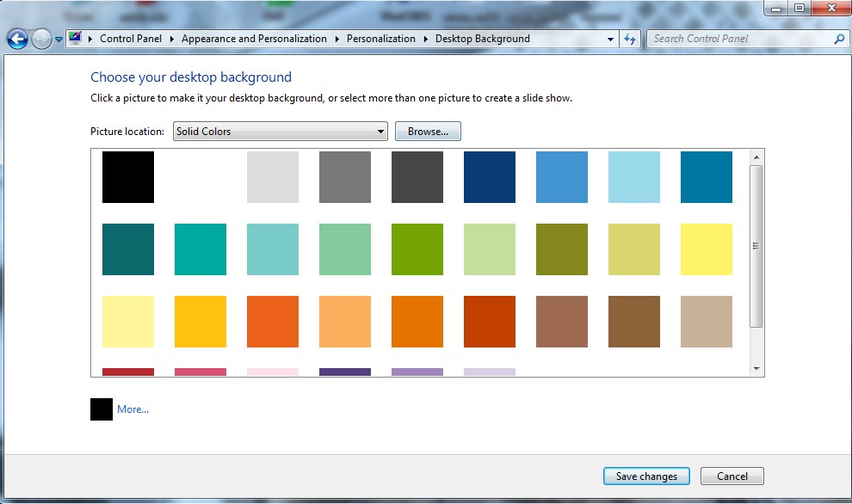852x504 pixels.
Task: Choose the ocean blue swatch in first row
Action: click(707, 177)
